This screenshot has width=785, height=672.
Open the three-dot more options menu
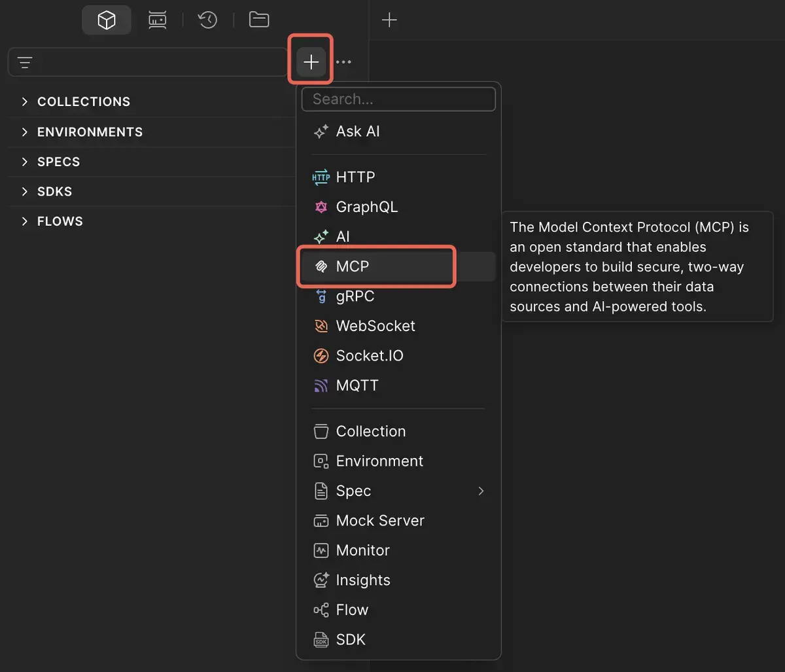click(x=343, y=62)
